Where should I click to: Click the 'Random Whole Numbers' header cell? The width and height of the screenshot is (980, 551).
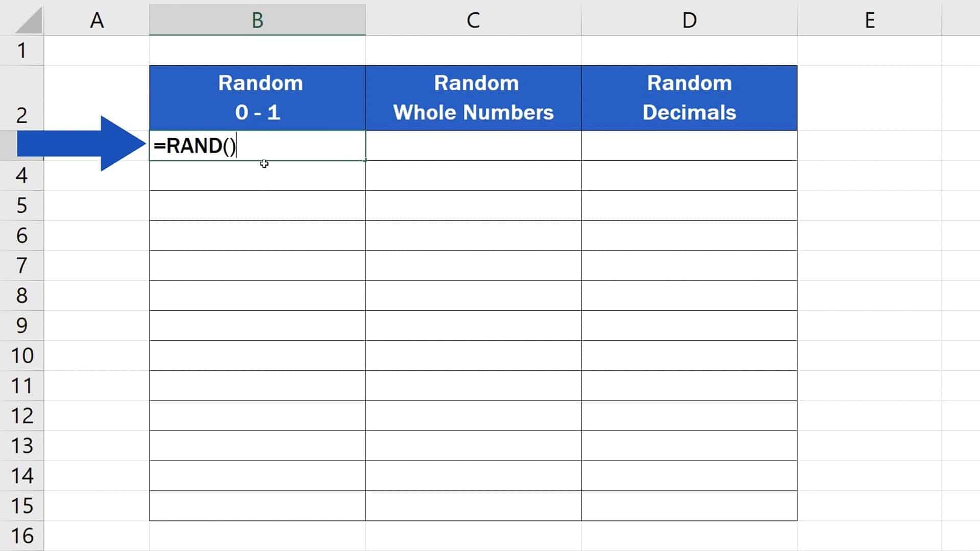coord(474,97)
